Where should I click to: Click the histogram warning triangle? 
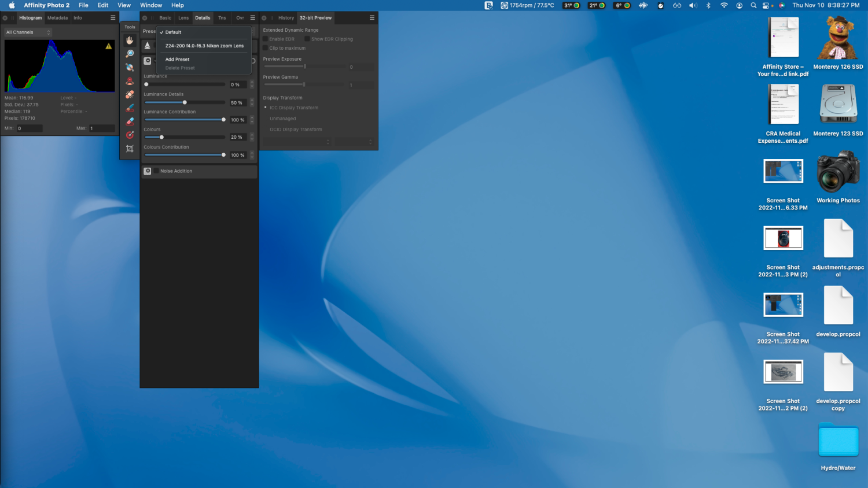click(108, 46)
